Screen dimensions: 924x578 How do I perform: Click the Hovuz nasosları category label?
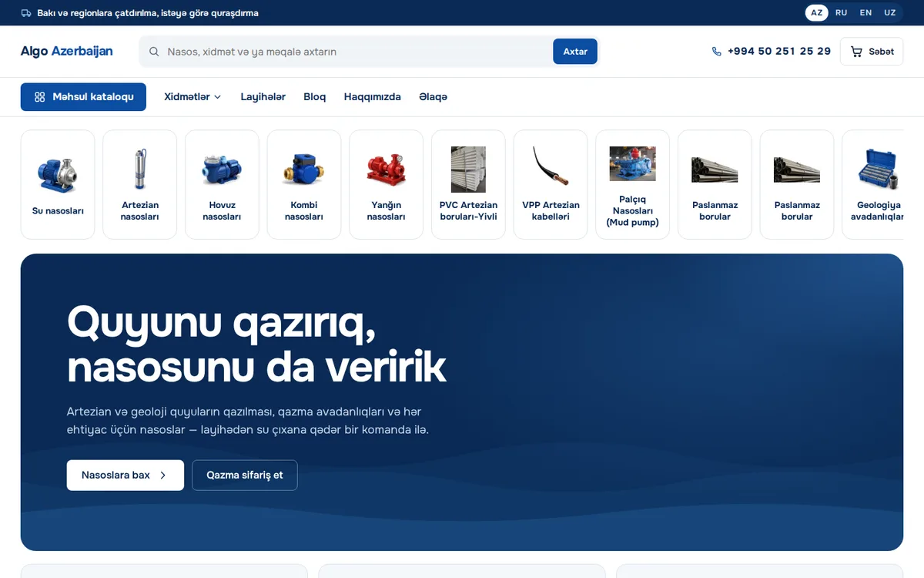[222, 211]
